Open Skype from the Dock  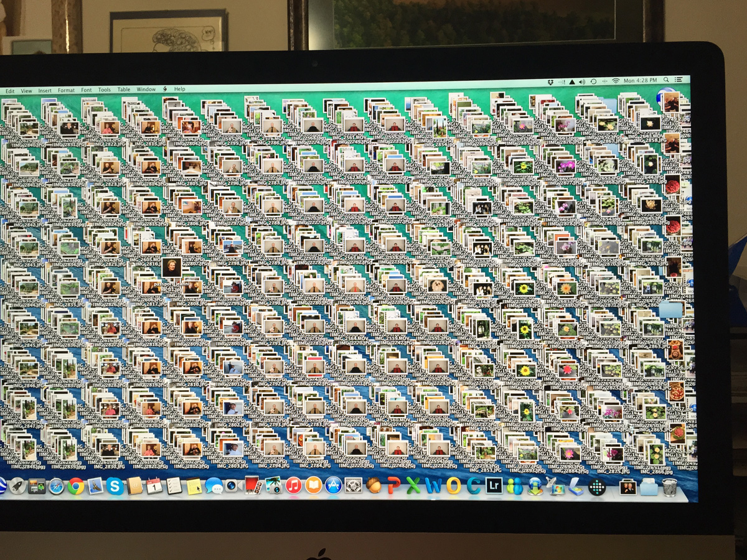tap(115, 486)
